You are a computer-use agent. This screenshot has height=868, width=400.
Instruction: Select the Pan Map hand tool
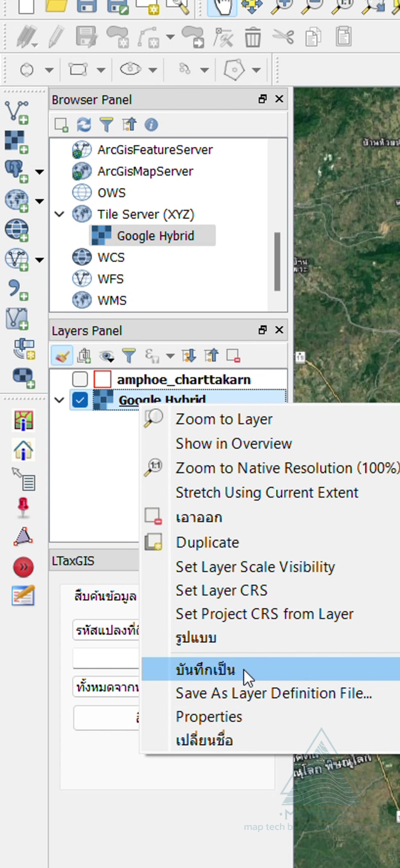coord(222,7)
